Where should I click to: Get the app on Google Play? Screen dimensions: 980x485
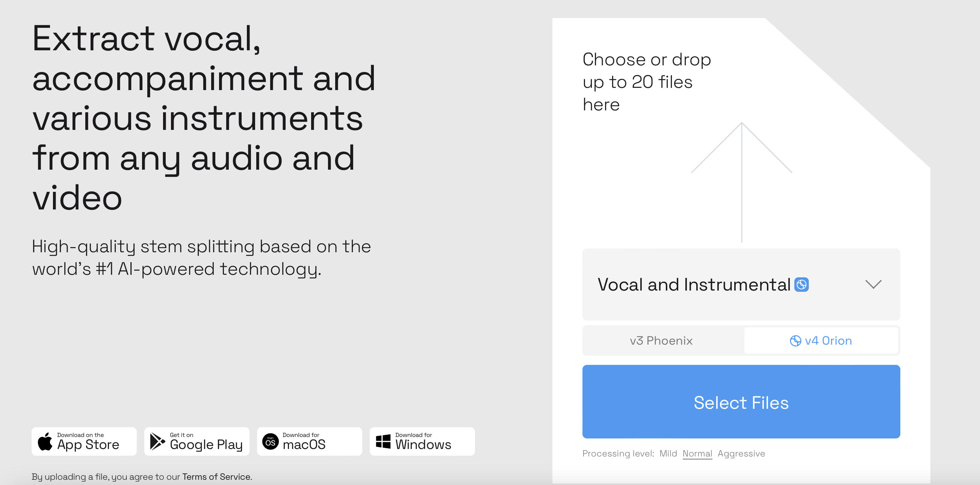tap(197, 441)
